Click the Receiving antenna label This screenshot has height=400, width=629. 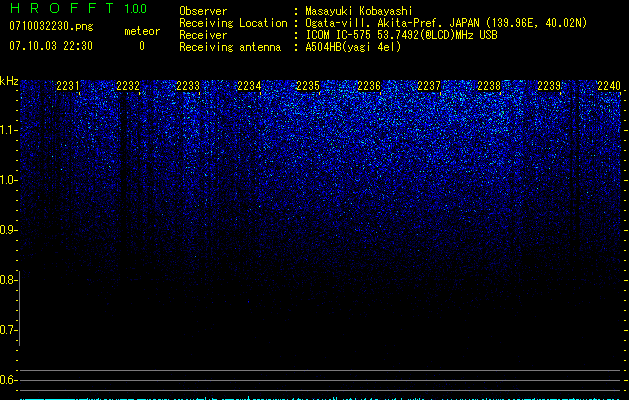point(230,47)
